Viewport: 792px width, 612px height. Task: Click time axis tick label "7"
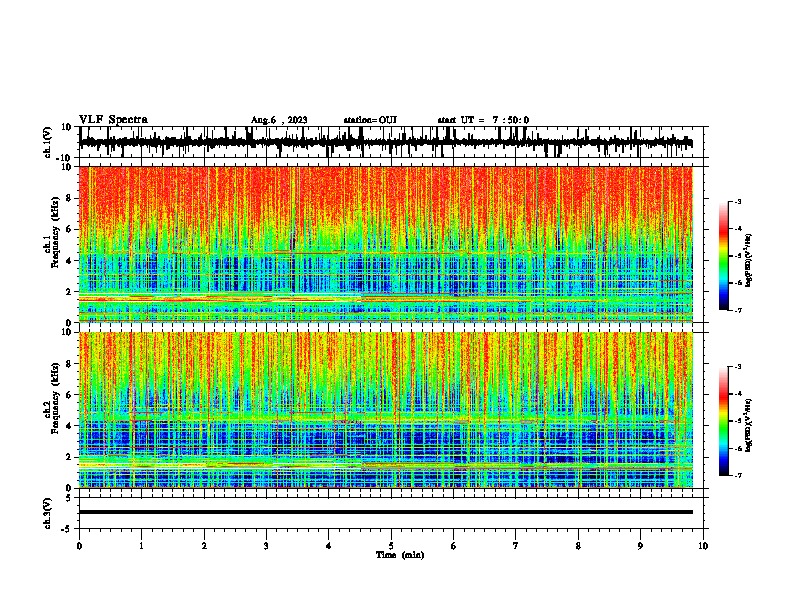point(516,546)
